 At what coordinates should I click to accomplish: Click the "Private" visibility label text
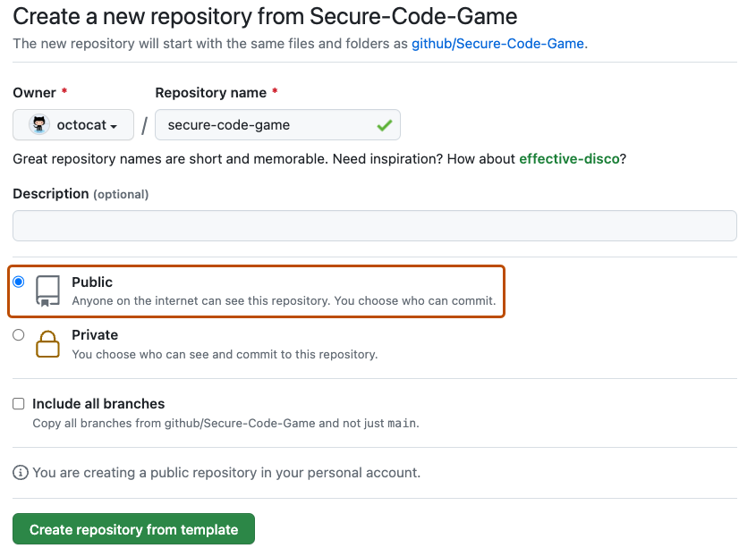pos(95,335)
